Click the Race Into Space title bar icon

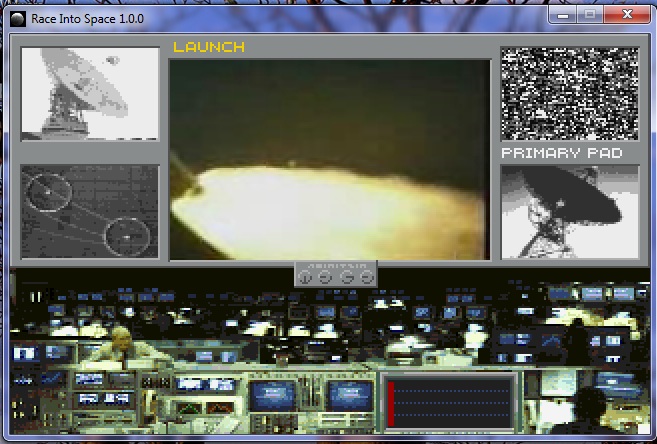(x=18, y=19)
